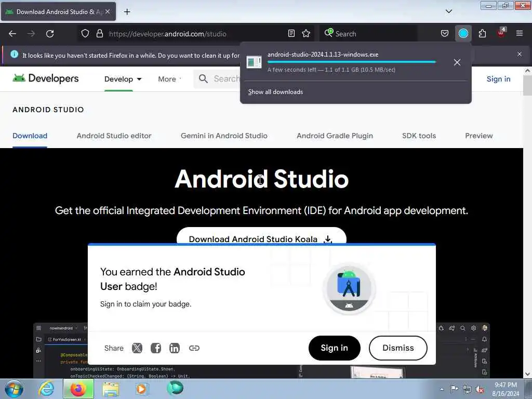
Task: Reload the page with the refresh icon
Action: coord(50,34)
